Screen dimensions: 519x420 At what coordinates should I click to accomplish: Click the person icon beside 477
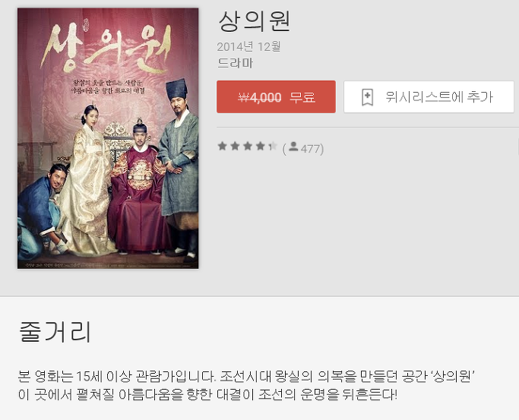point(293,147)
